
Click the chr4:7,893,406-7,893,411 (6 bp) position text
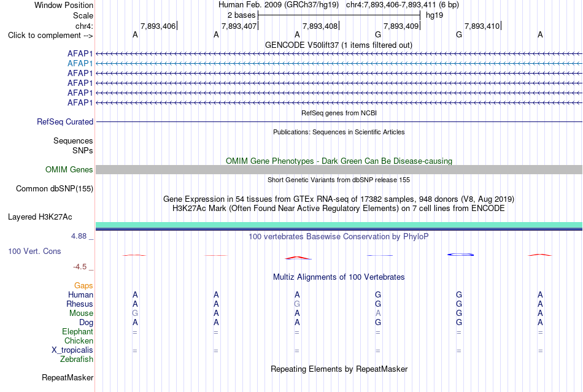coord(403,5)
